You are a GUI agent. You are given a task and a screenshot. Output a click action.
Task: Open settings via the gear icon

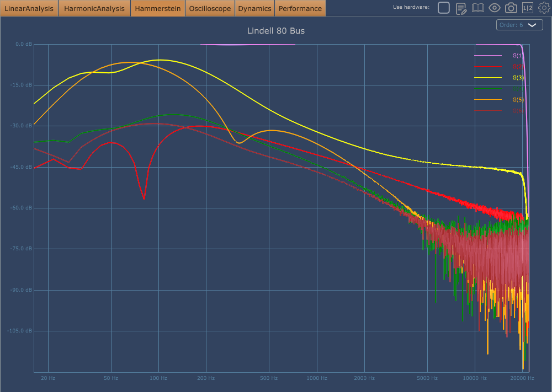tap(544, 7)
